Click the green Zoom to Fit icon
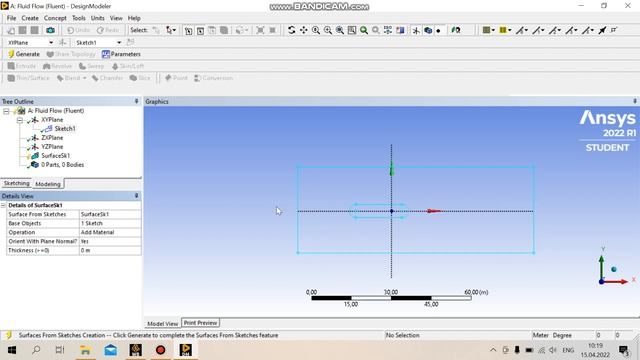This screenshot has height=360, width=640. click(364, 30)
